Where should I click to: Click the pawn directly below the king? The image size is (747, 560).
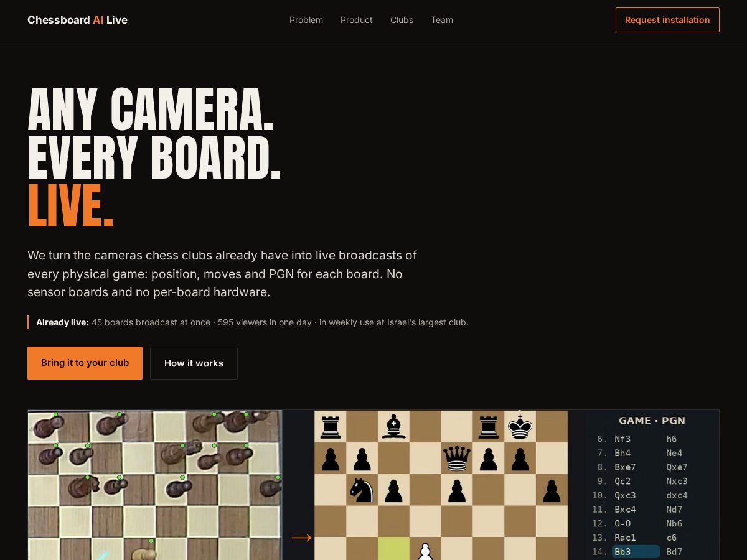pyautogui.click(x=520, y=460)
